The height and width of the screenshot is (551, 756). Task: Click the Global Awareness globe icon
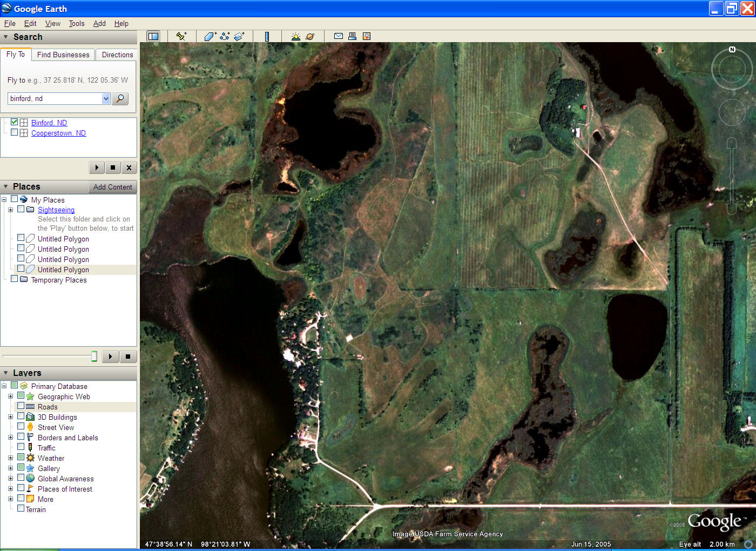pos(30,478)
